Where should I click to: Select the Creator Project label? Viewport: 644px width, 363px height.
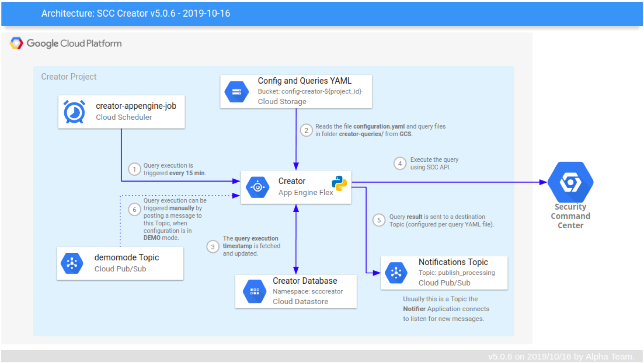69,76
